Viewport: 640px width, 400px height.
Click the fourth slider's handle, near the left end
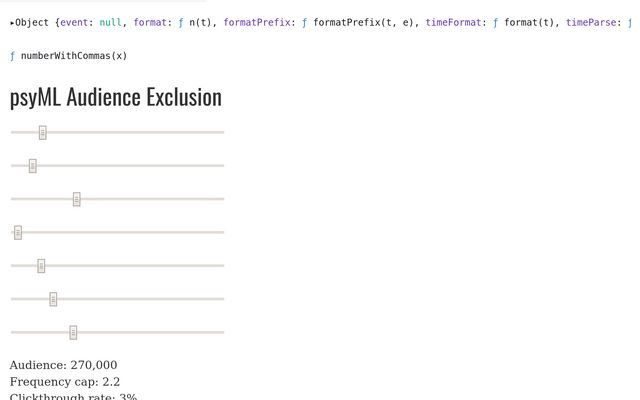(18, 233)
